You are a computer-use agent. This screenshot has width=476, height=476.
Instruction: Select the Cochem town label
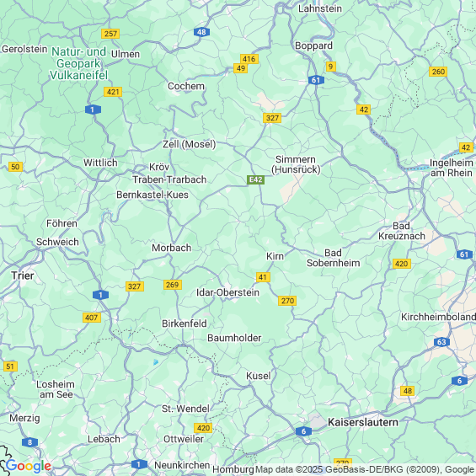click(x=186, y=86)
